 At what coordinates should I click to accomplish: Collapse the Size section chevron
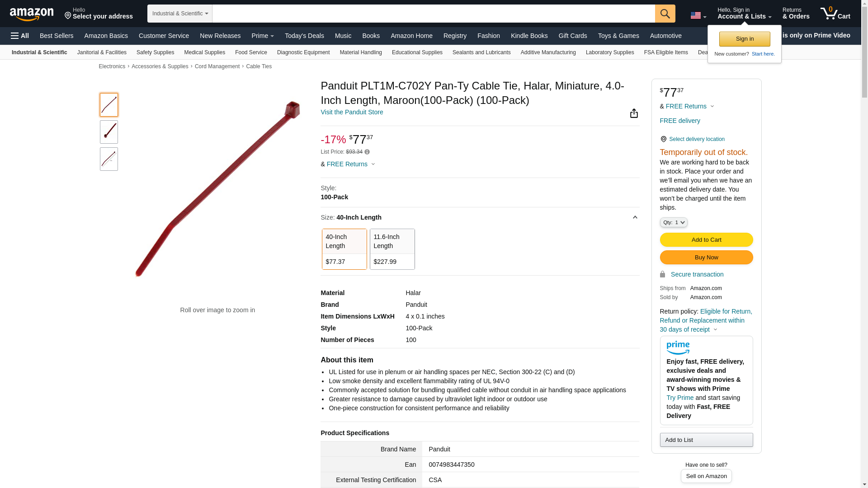[635, 217]
